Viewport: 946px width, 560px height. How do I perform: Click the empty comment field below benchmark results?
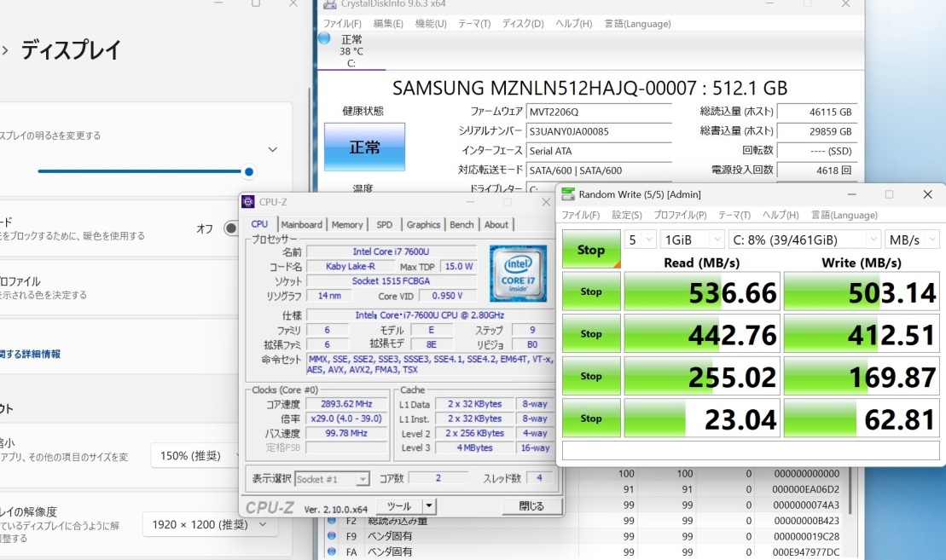tap(751, 450)
